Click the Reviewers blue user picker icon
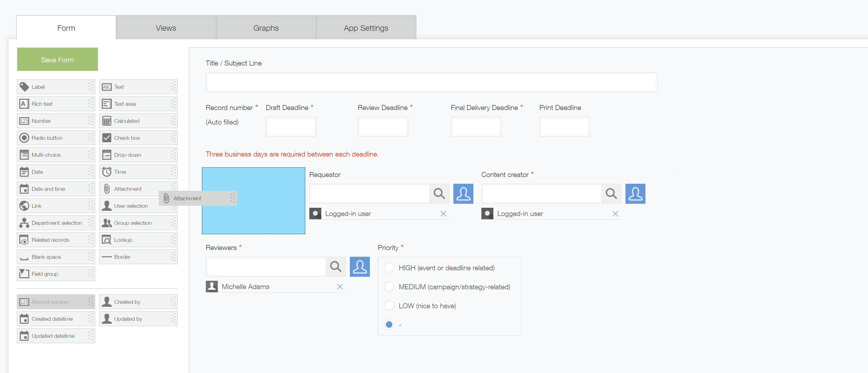 click(x=359, y=266)
